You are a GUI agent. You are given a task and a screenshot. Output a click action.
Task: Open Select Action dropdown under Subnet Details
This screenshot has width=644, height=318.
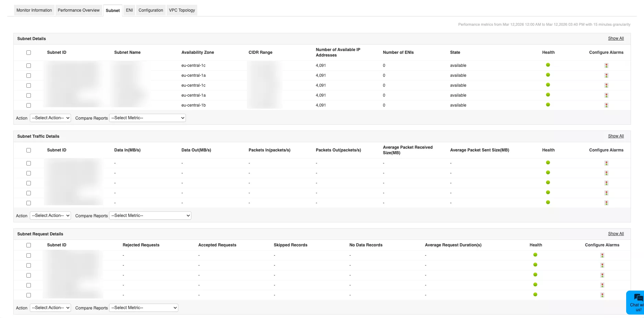coord(50,118)
